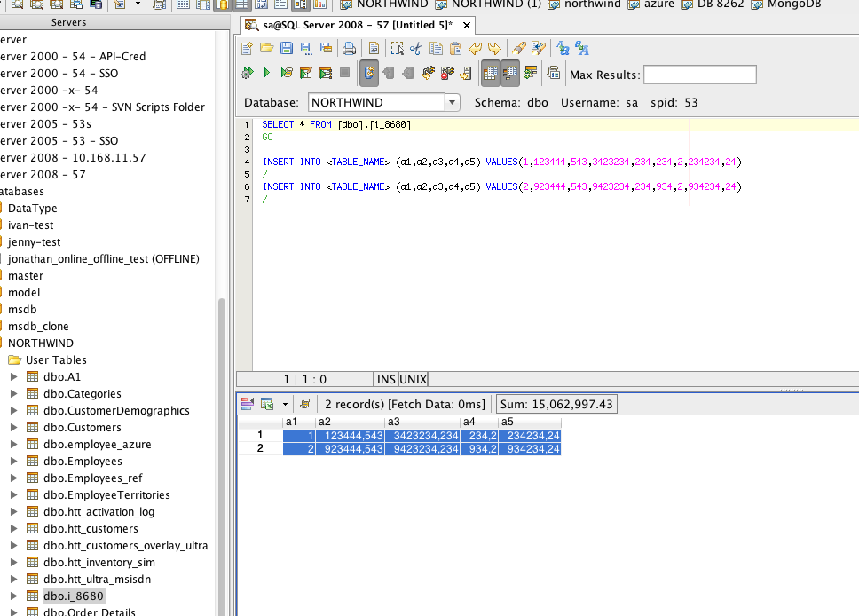Expand the dbo.i_8680 table node

pos(14,596)
